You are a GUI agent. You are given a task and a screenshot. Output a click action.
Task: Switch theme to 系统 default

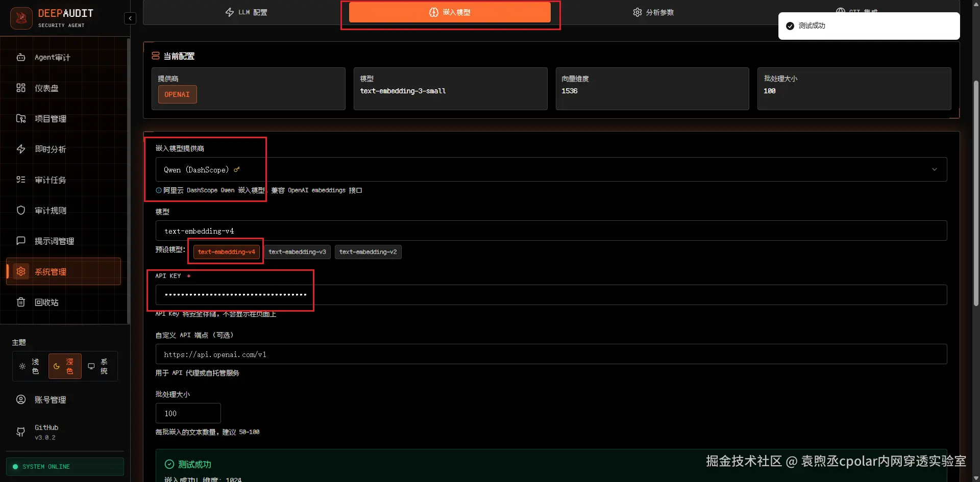point(99,366)
